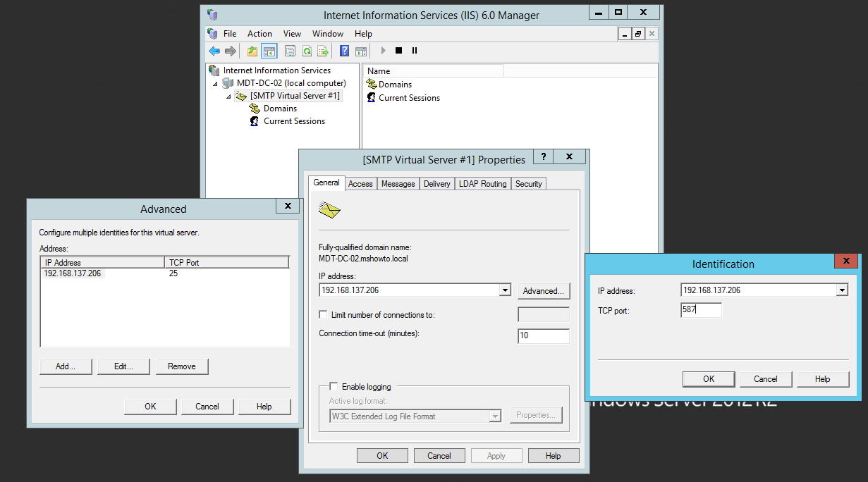
Task: Click the IIS Manager title bar application icon
Action: pyautogui.click(x=212, y=15)
